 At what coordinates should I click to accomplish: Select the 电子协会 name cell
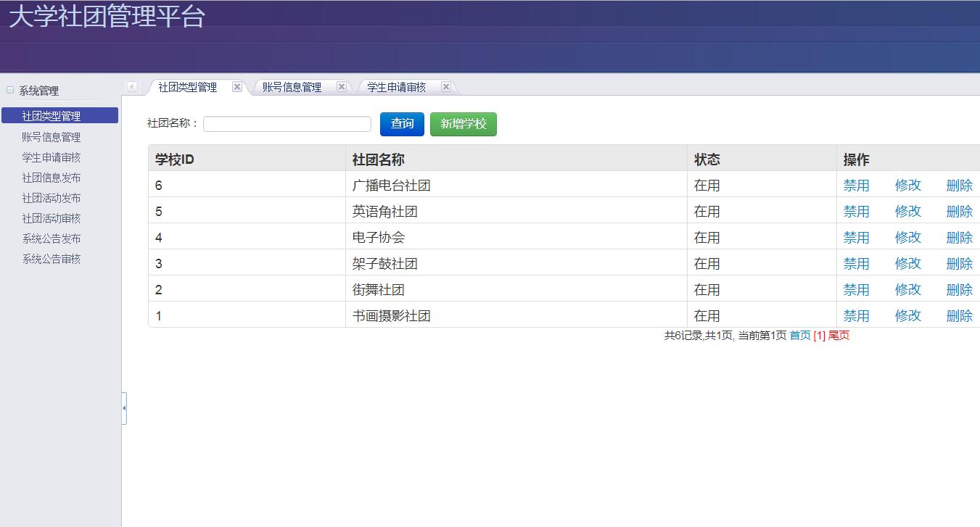[516, 238]
